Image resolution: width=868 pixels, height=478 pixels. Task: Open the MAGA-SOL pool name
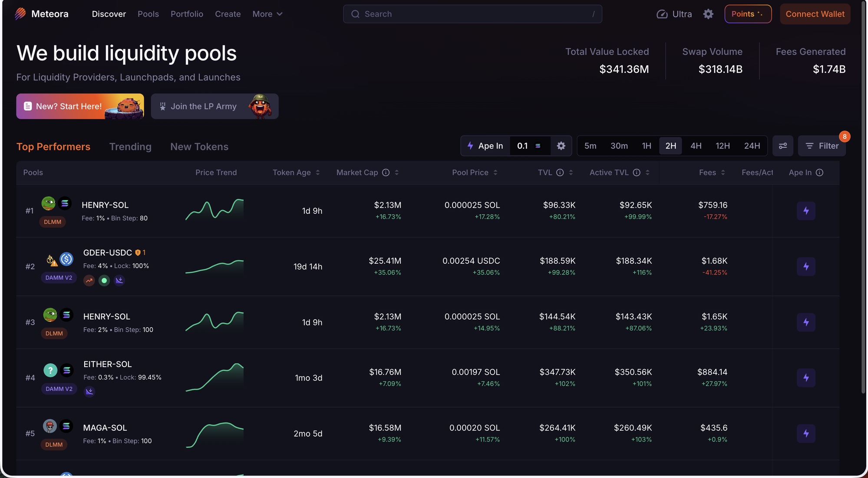[x=105, y=428]
